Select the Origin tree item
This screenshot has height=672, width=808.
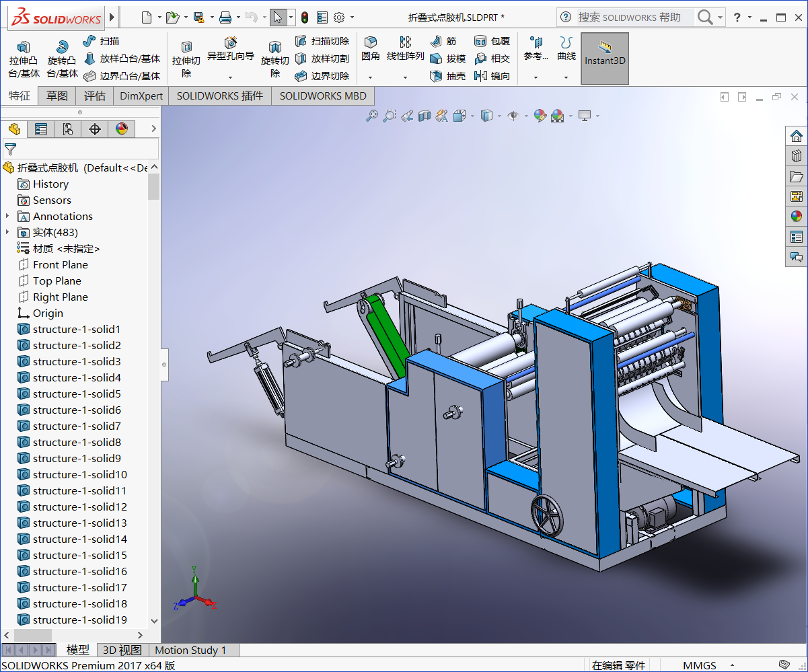point(48,313)
